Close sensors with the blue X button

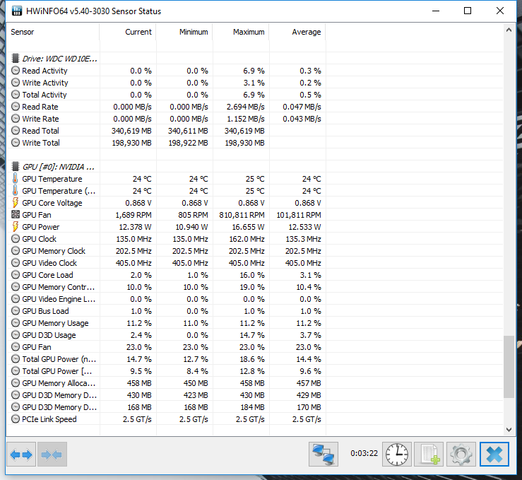494,454
